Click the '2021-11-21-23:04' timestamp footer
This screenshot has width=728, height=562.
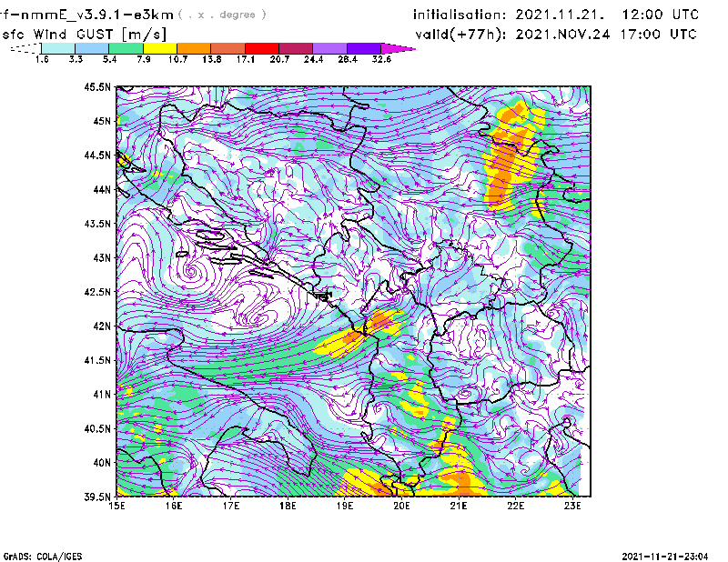(x=665, y=557)
